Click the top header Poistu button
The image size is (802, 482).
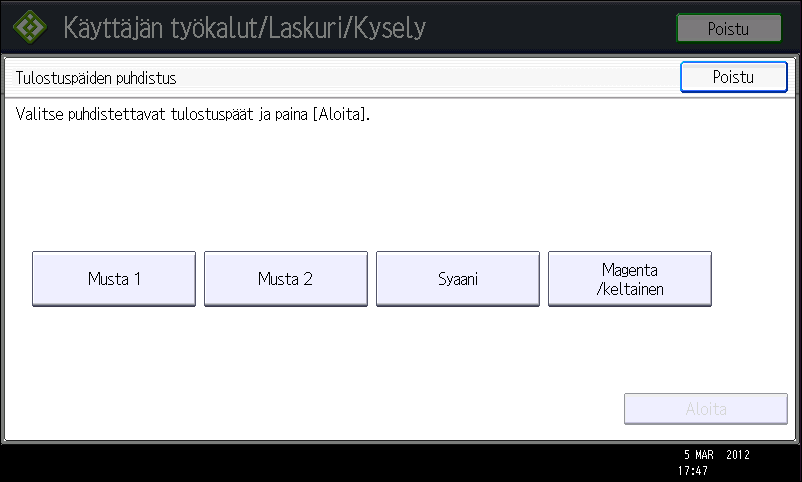[729, 28]
